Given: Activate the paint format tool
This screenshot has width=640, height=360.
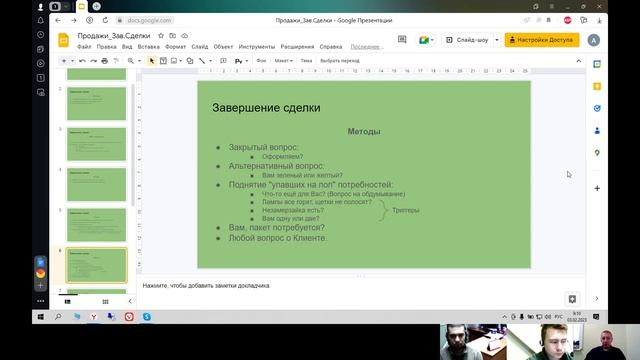Looking at the screenshot, I should (116, 61).
